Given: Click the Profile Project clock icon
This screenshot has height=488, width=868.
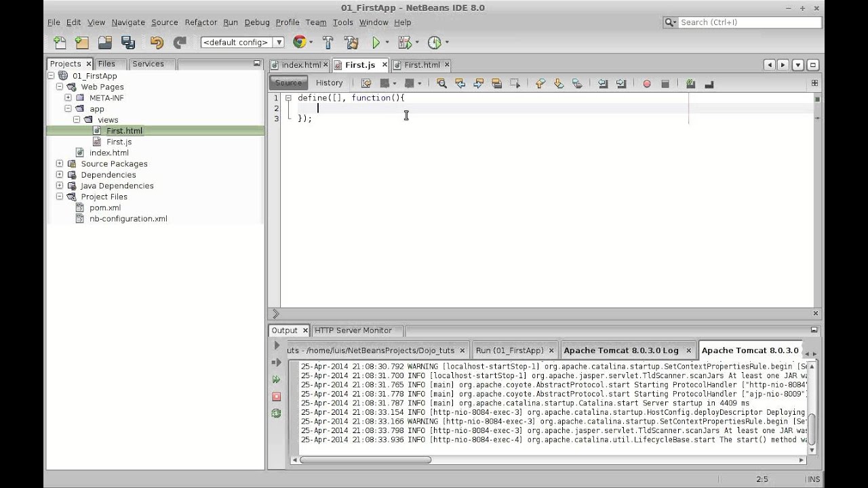Looking at the screenshot, I should coord(434,42).
